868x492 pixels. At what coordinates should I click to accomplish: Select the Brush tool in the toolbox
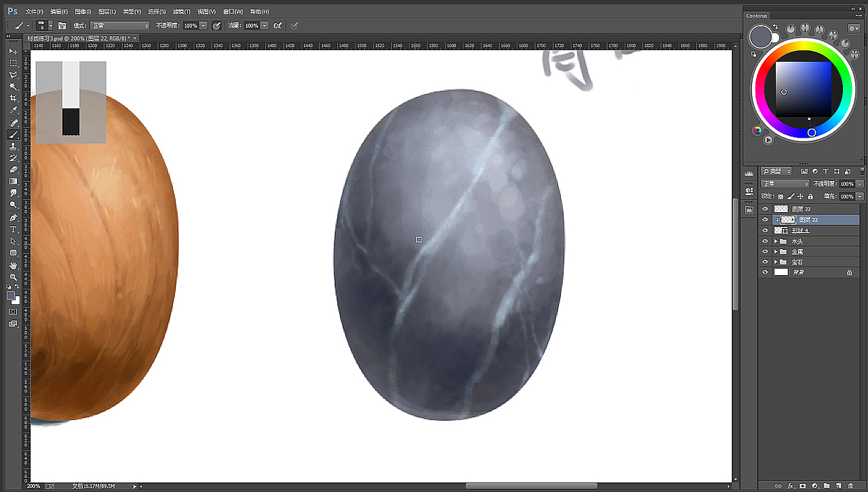pos(13,134)
